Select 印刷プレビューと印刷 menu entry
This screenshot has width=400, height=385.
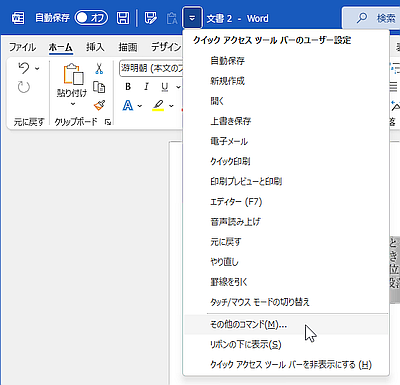pyautogui.click(x=286, y=181)
